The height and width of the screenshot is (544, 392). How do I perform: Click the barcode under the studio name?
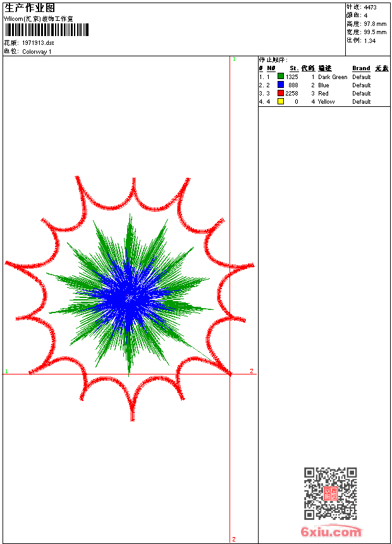tap(47, 30)
